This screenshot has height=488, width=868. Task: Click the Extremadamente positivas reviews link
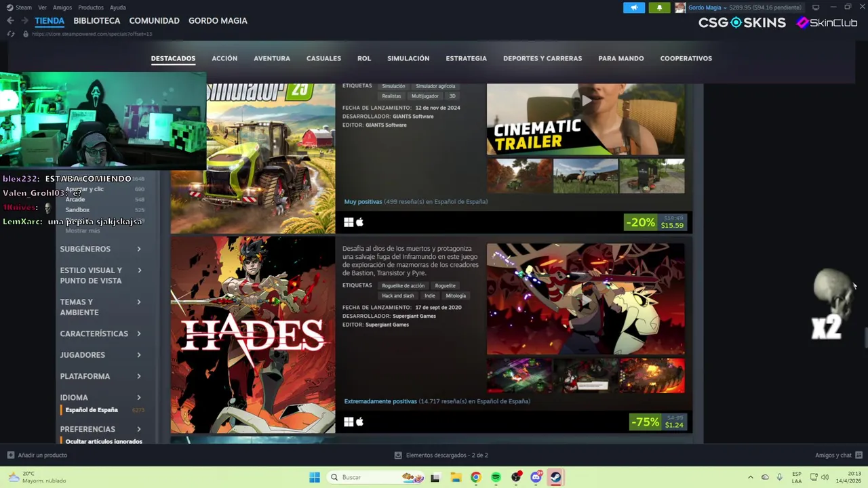click(380, 401)
